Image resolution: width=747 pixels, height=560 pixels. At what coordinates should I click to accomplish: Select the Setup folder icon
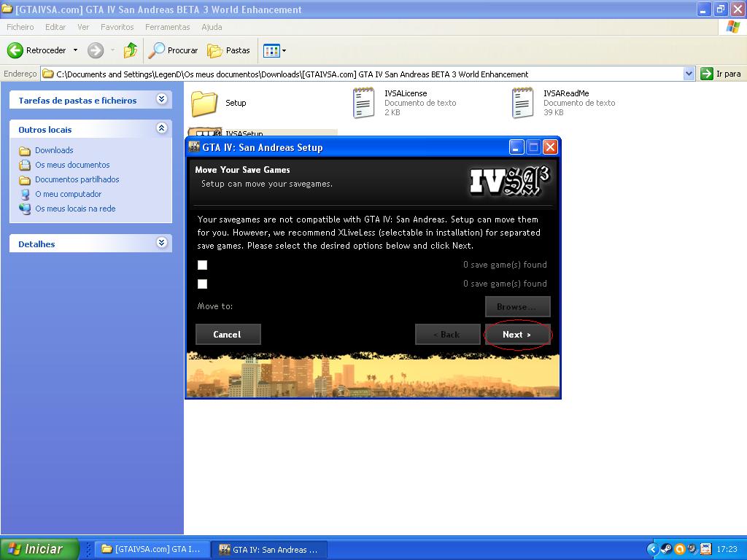pos(204,104)
